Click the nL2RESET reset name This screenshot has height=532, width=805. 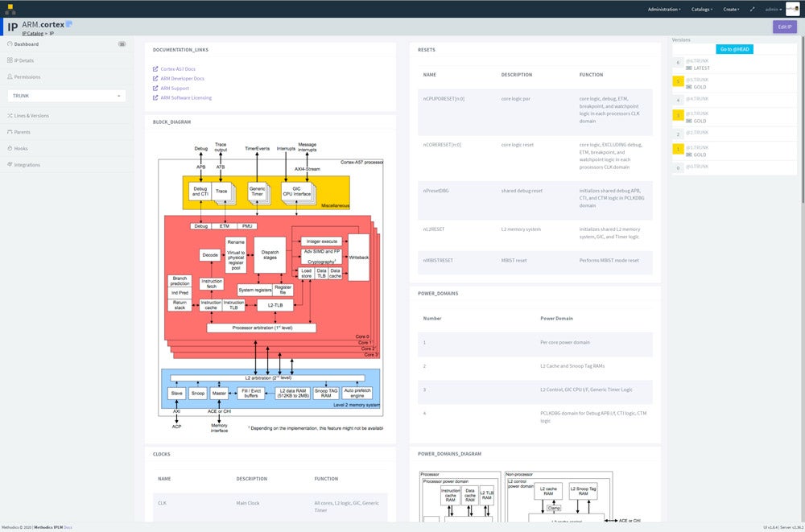pyautogui.click(x=434, y=229)
